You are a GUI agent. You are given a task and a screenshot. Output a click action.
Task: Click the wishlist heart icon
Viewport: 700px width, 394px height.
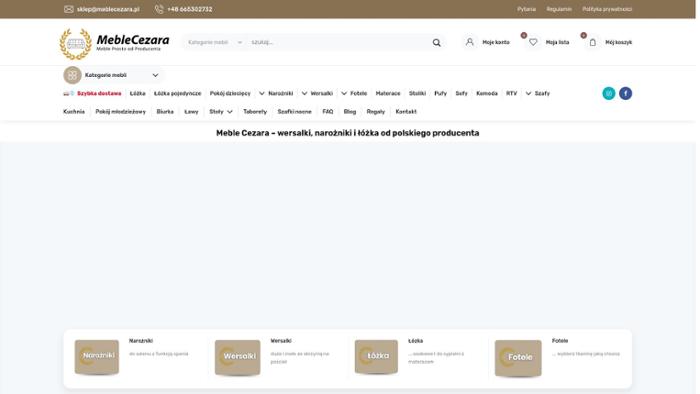coord(533,42)
